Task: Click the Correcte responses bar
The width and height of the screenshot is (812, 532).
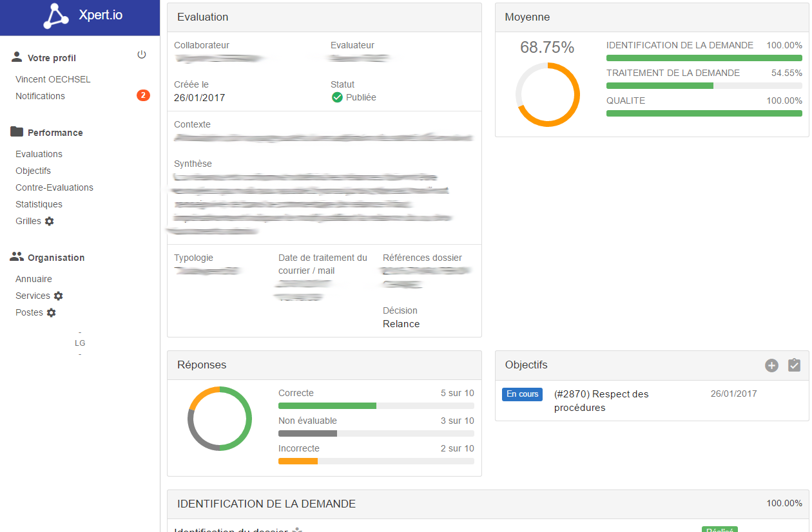Action: point(376,406)
